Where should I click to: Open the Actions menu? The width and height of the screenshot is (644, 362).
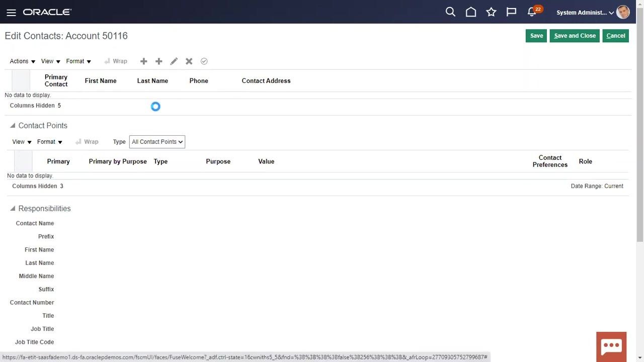[x=23, y=61]
